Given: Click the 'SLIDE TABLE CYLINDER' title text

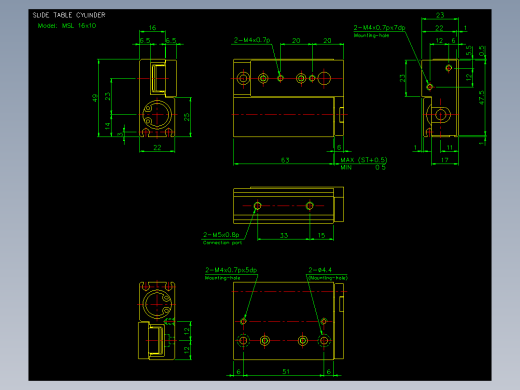Looking at the screenshot, I should (69, 15).
